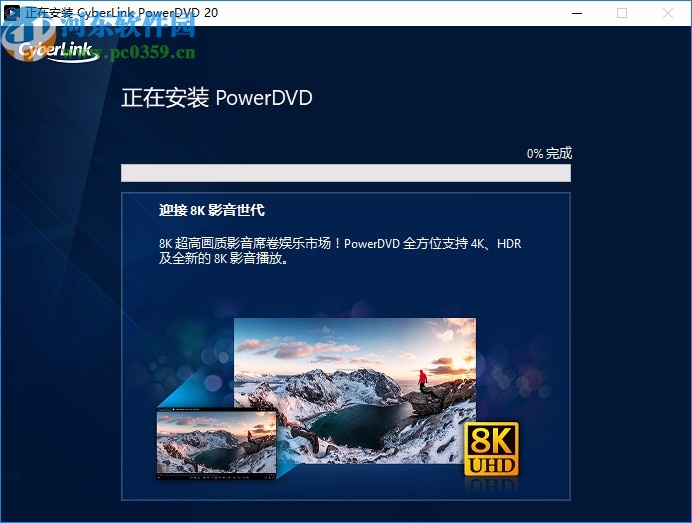
Task: Click the window title '正在安装 CyberLink PowerDVD 20'
Action: (121, 13)
